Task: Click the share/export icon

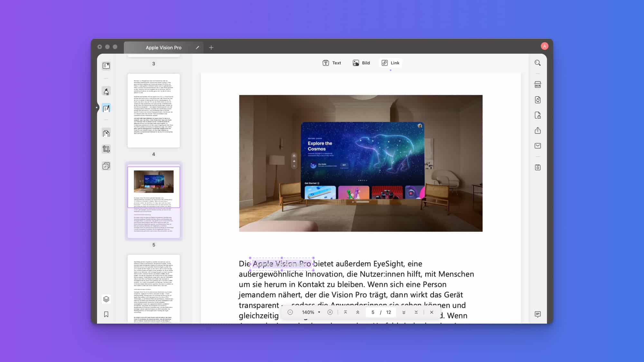Action: click(537, 130)
